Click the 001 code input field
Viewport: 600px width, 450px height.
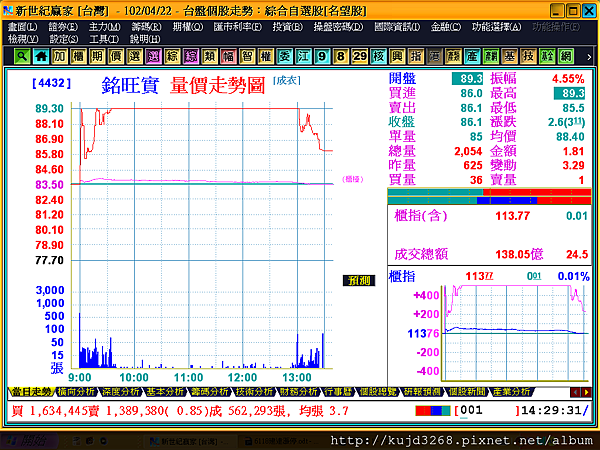point(487,411)
